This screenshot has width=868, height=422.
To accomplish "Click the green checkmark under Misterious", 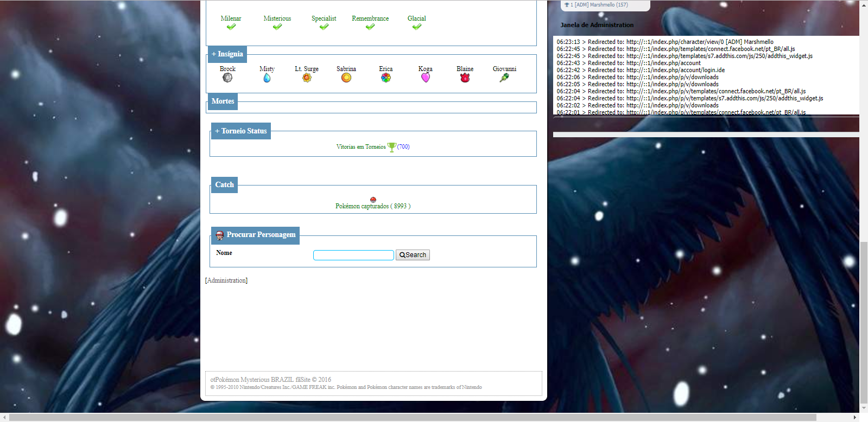I will tap(277, 27).
